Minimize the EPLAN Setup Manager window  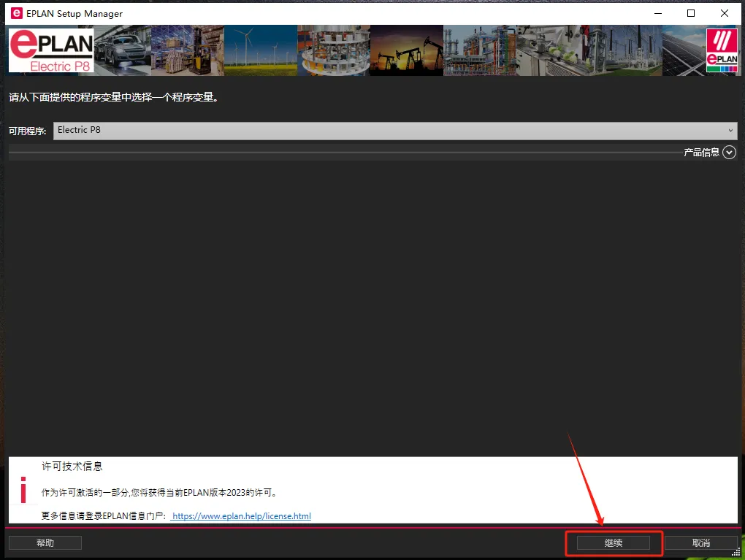[x=658, y=13]
